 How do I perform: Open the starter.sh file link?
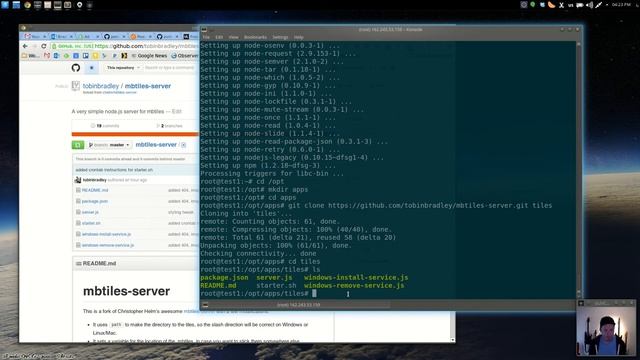coord(91,223)
